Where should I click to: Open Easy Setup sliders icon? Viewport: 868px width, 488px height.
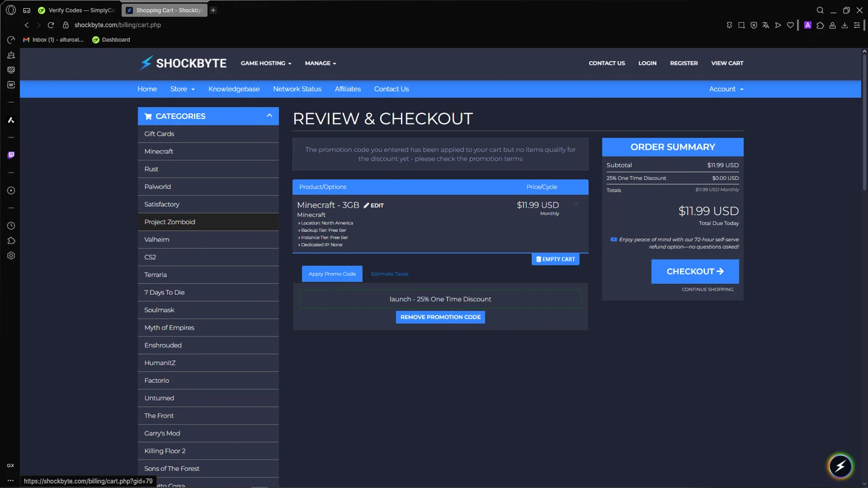(x=857, y=25)
